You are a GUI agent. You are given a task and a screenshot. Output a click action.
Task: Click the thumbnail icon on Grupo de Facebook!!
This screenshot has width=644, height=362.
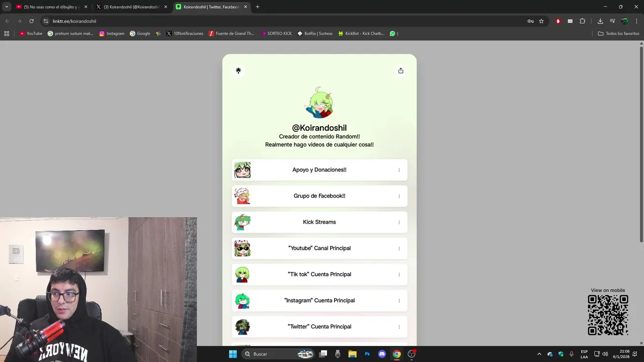243,196
